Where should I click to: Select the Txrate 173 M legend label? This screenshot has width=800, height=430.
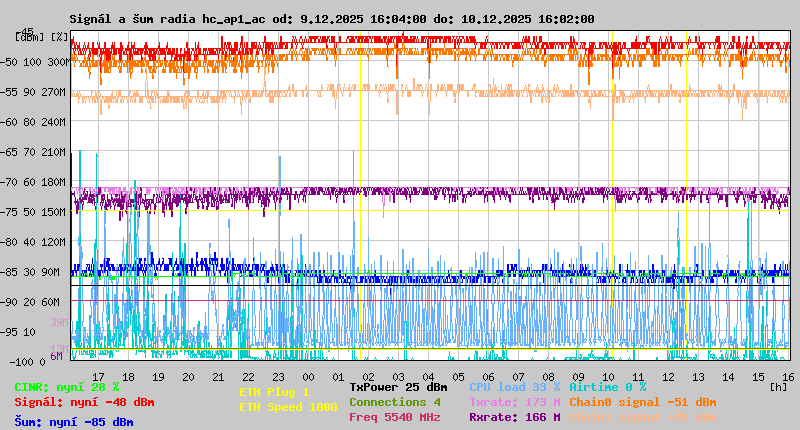tap(514, 402)
